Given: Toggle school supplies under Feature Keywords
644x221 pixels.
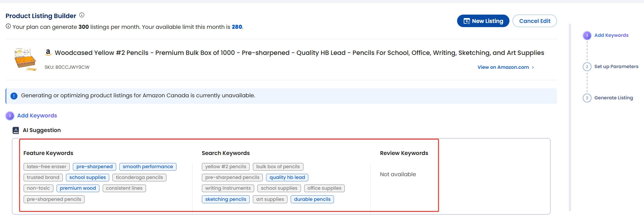Looking at the screenshot, I should (87, 178).
